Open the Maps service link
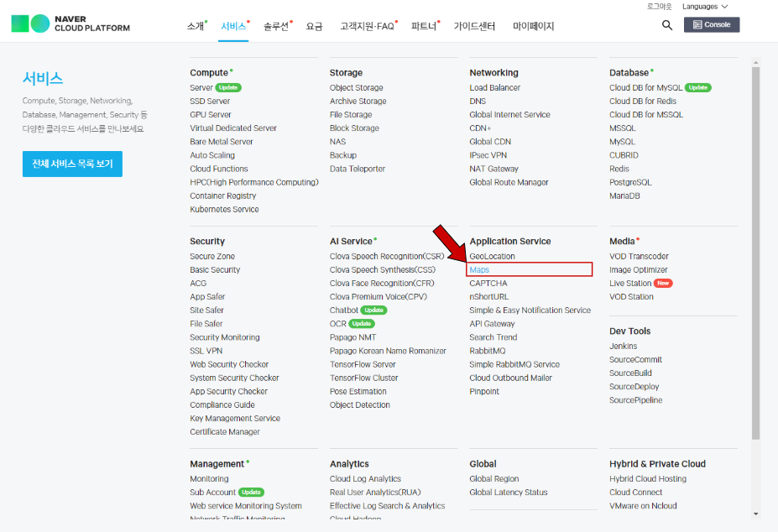 [x=479, y=270]
